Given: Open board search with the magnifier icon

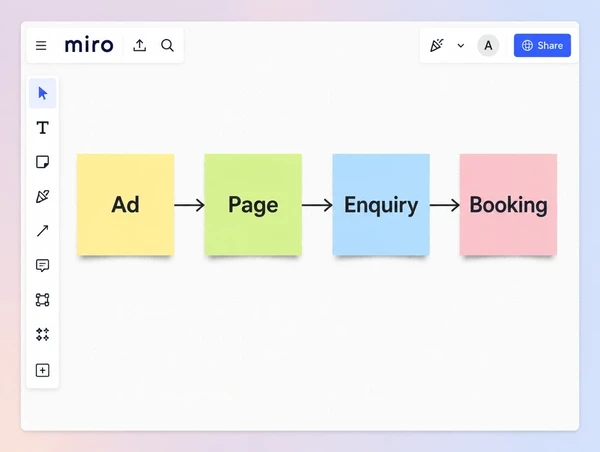Looking at the screenshot, I should point(167,45).
